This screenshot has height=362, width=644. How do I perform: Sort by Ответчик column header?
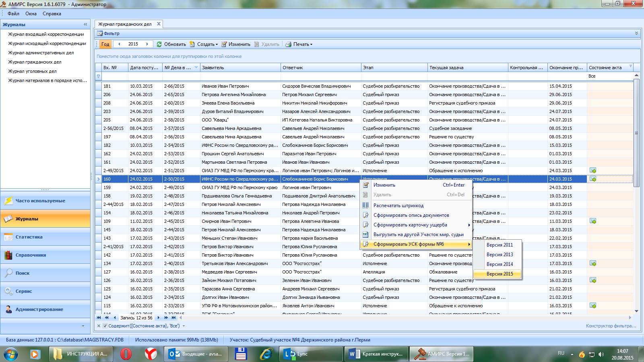pos(321,68)
